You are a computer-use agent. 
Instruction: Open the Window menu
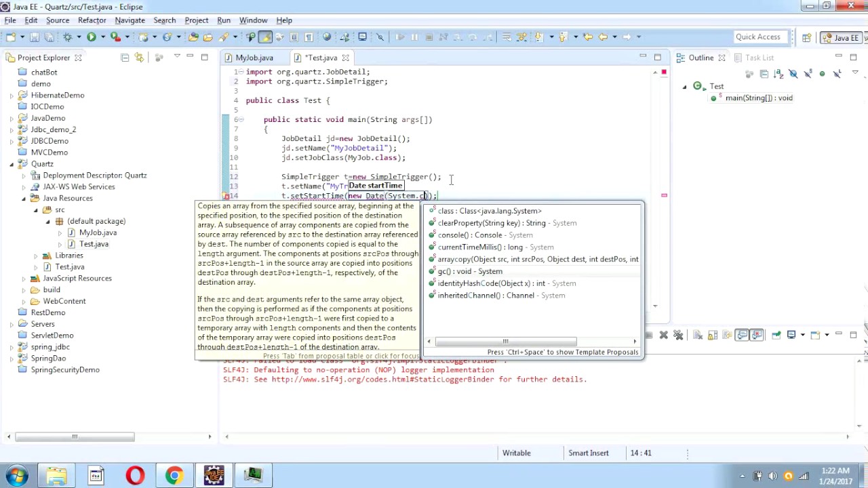click(x=253, y=20)
